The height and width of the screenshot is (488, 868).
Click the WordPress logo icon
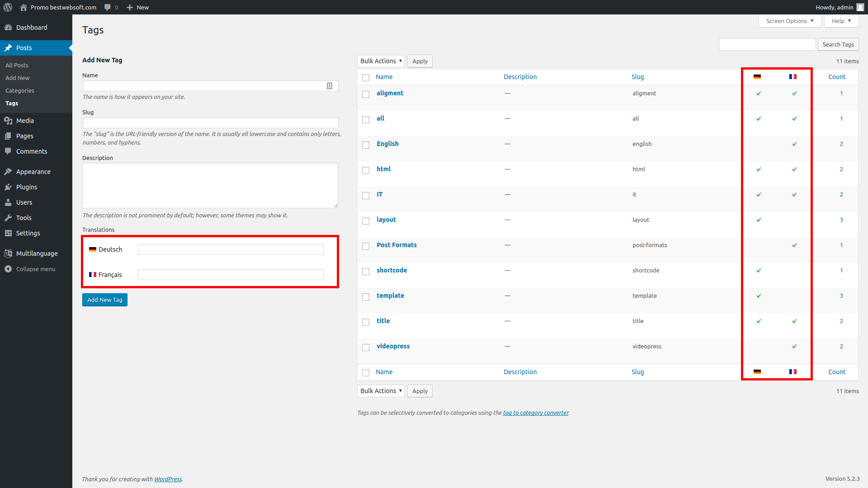coord(8,7)
